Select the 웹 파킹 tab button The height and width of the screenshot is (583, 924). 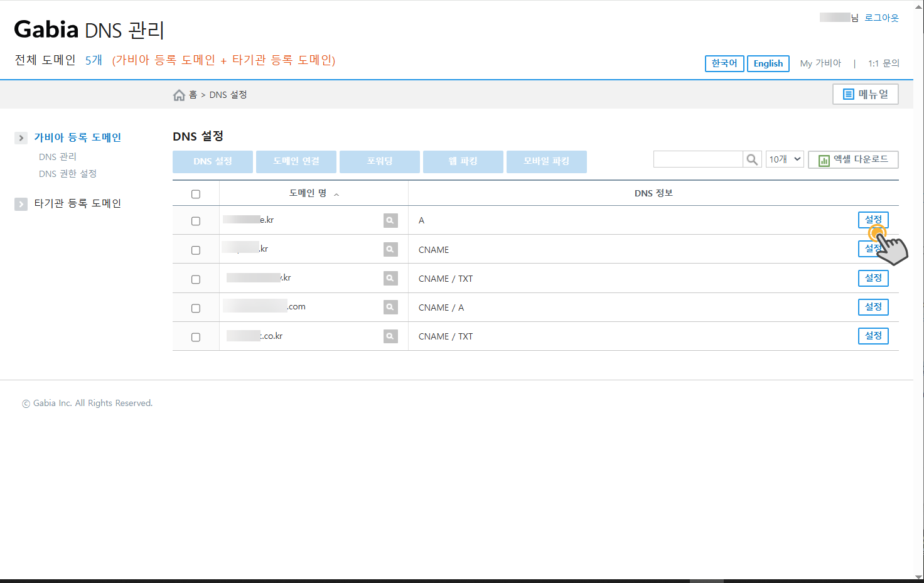[x=463, y=161]
